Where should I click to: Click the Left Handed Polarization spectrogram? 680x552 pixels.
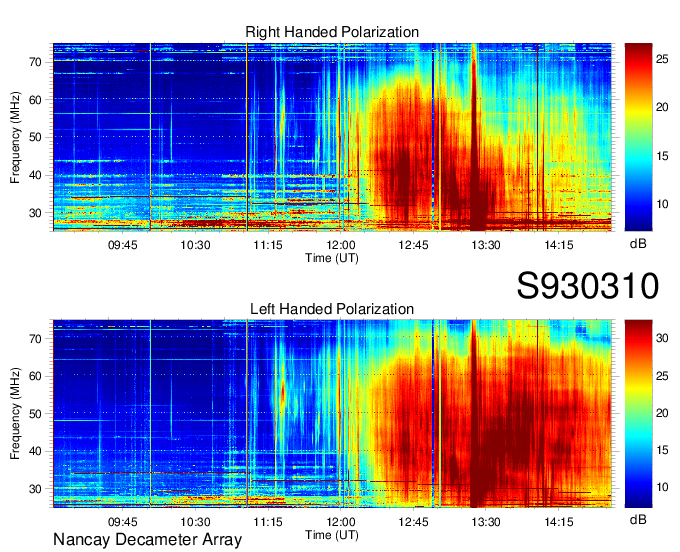(332, 414)
